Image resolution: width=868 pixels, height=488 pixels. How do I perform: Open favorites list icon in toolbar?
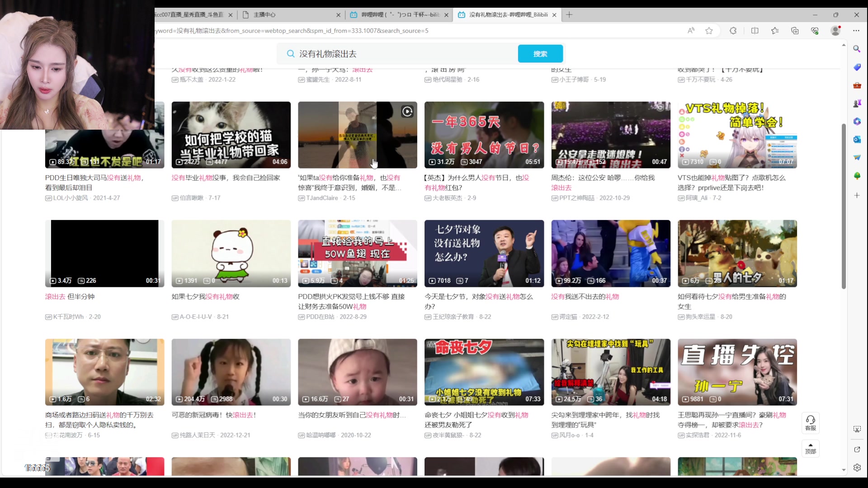coord(775,31)
